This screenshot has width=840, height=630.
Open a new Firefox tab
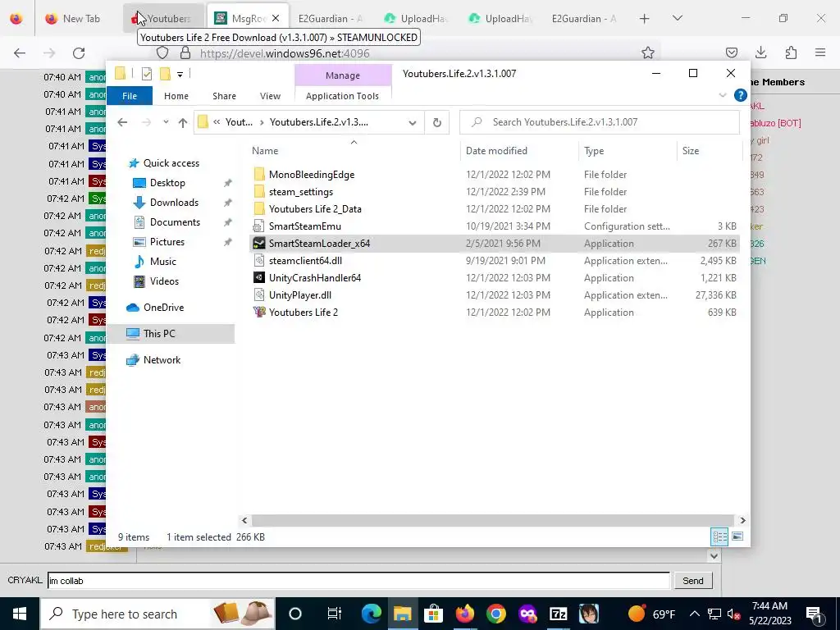(645, 18)
